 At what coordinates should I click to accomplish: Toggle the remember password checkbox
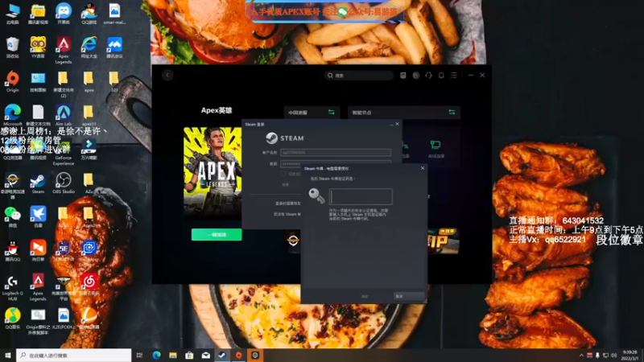[283, 174]
